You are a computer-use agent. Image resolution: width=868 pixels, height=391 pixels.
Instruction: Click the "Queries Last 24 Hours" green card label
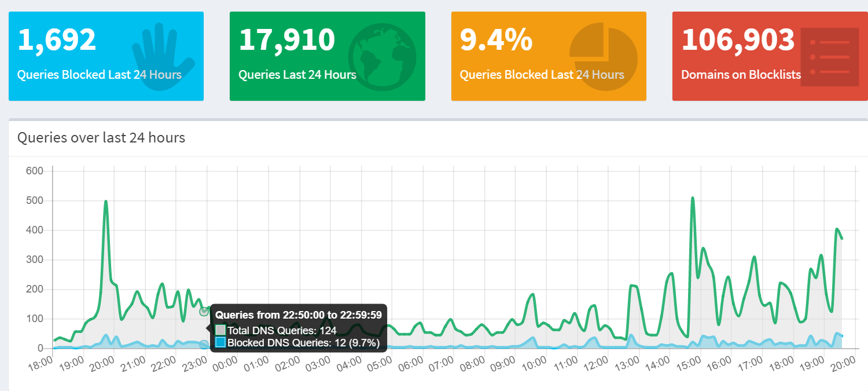297,75
